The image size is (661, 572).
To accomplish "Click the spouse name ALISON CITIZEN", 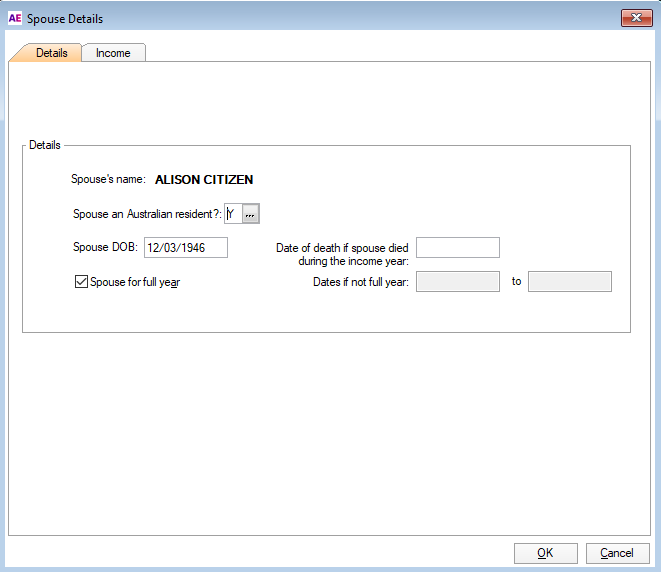I will pos(204,180).
